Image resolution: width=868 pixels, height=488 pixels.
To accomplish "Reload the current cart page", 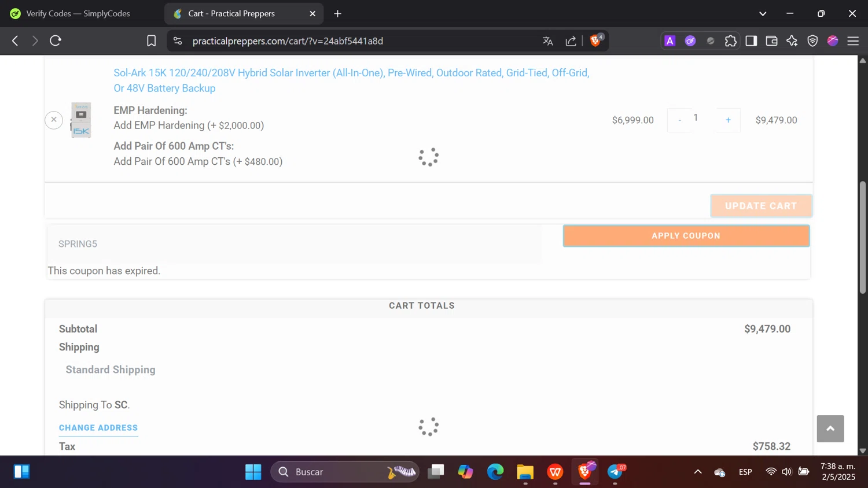I will tap(56, 40).
